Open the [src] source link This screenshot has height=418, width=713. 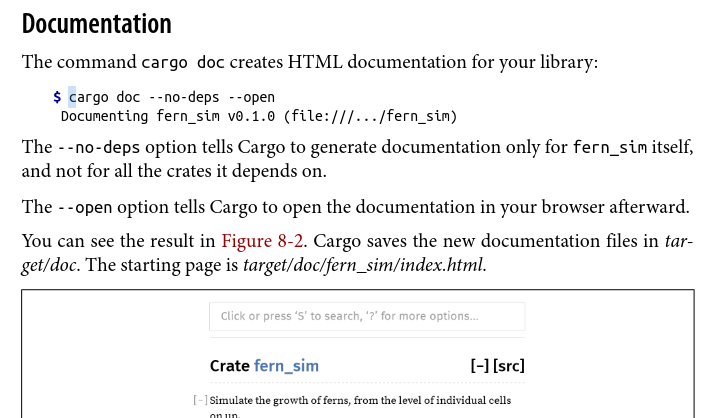[509, 366]
